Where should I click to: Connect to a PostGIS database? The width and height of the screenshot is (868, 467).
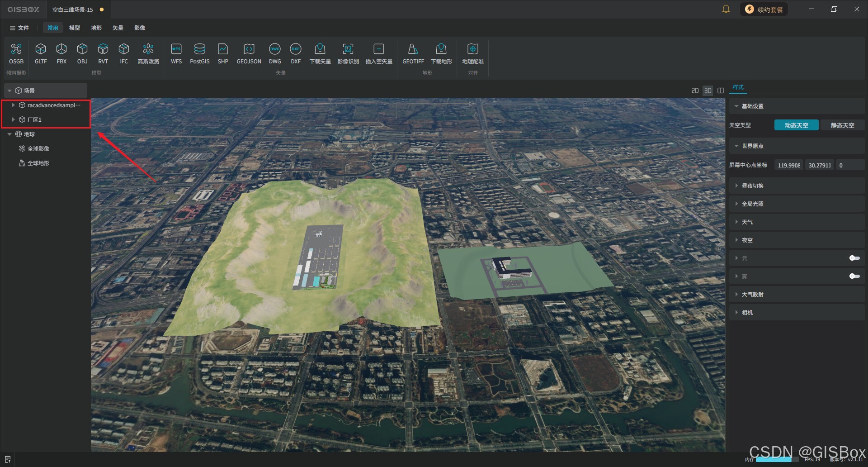(x=200, y=53)
